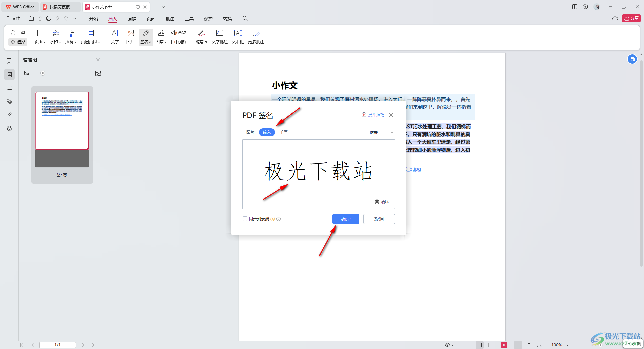
Task: Open the Operation tips (操作技巧) link
Action: [373, 115]
